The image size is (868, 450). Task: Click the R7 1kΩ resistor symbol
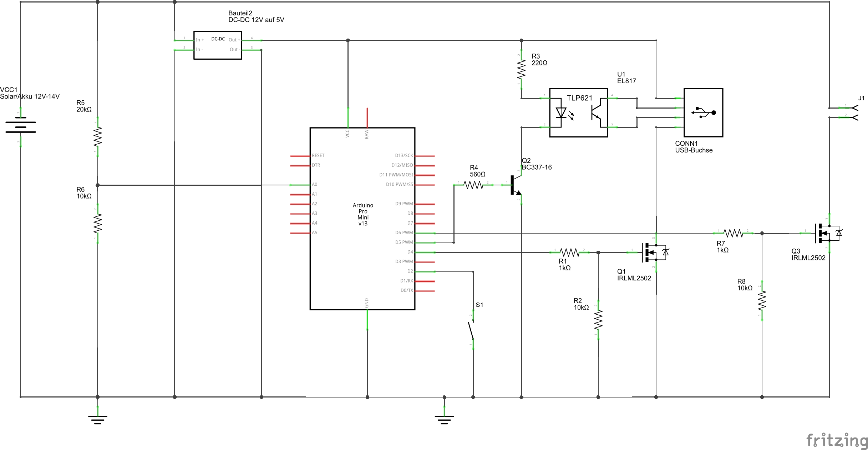coord(733,233)
